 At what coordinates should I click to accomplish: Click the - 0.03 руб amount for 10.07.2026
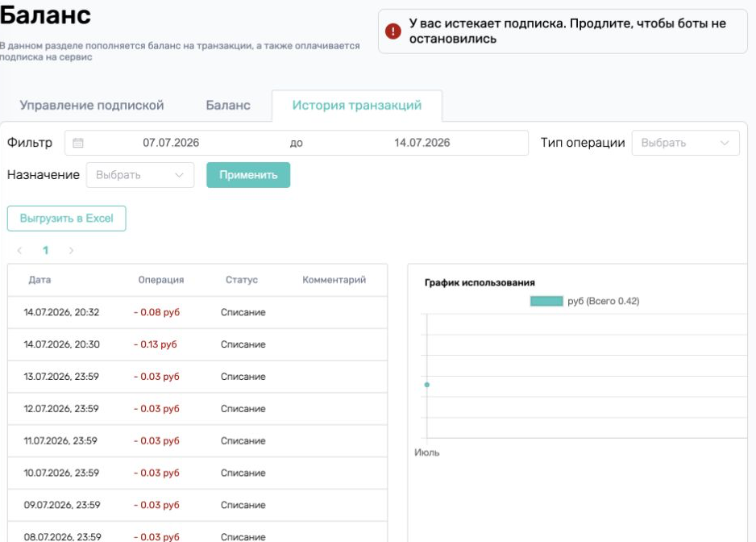tap(156, 473)
